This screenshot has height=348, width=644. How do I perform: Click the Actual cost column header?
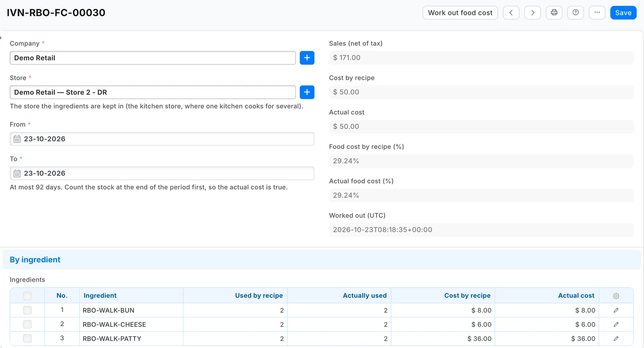547,296
